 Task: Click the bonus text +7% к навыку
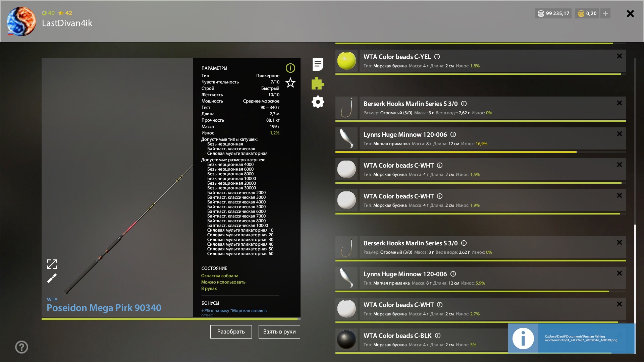pos(234,312)
